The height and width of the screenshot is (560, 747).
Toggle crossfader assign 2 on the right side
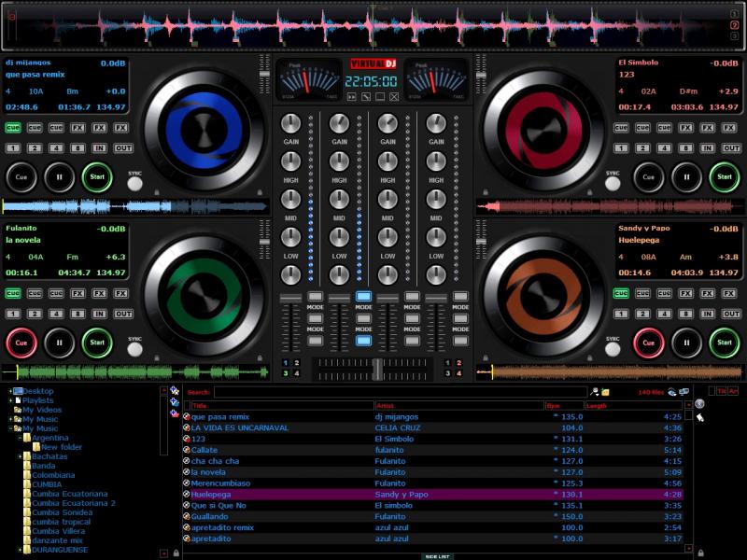point(458,363)
